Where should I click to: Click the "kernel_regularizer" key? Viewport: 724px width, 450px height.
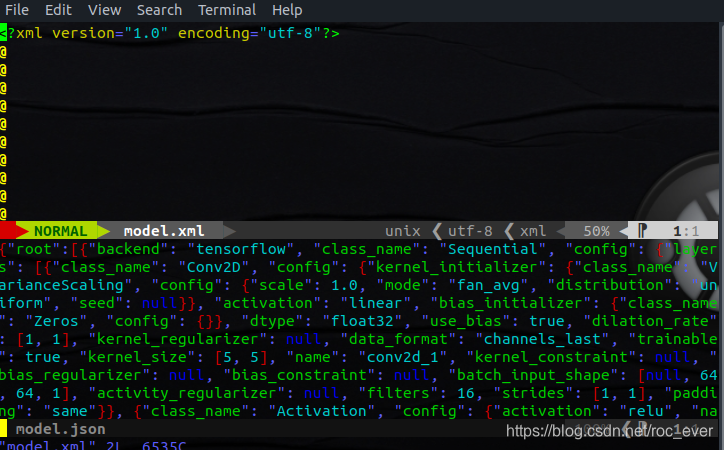pyautogui.click(x=177, y=339)
